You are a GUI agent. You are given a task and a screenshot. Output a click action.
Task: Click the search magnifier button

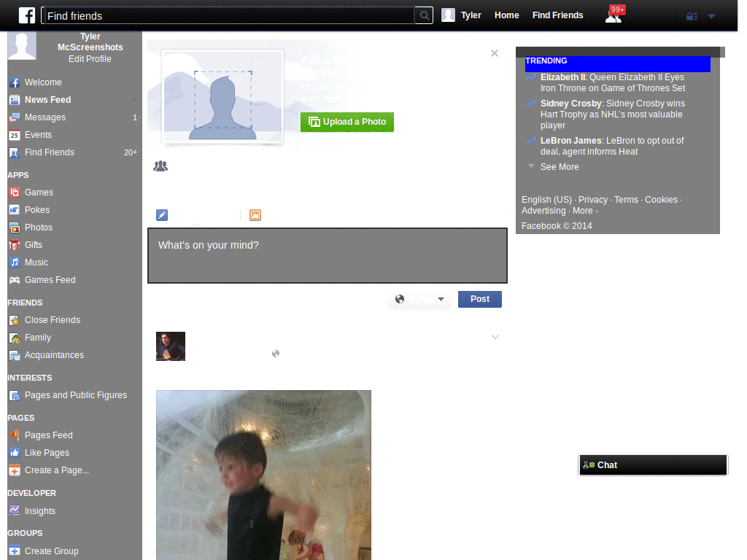pos(424,16)
